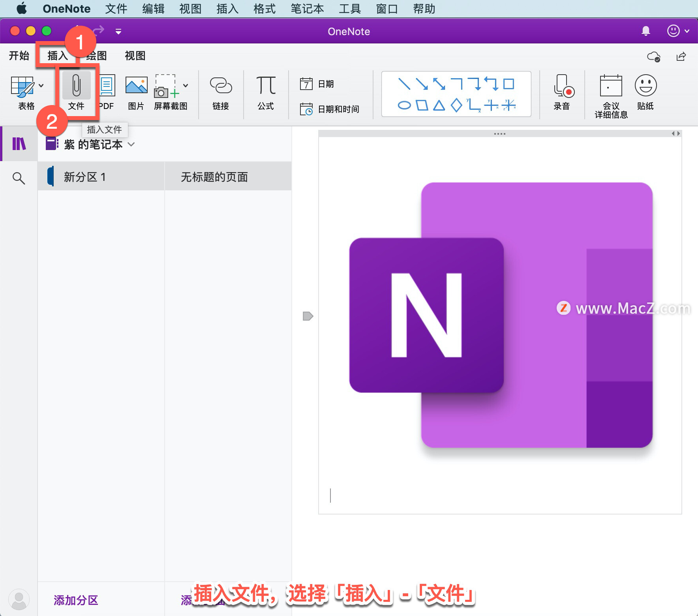The image size is (698, 616).
Task: Select the ellipse shape
Action: pyautogui.click(x=404, y=105)
